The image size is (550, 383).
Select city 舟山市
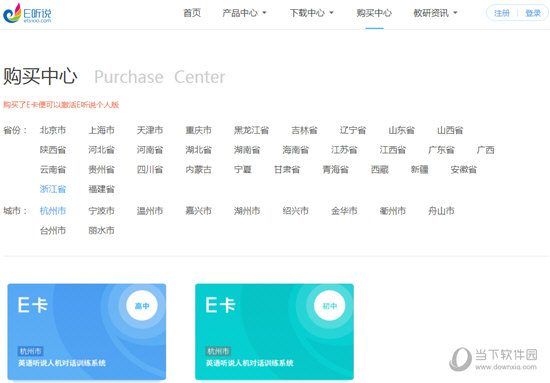tap(441, 211)
